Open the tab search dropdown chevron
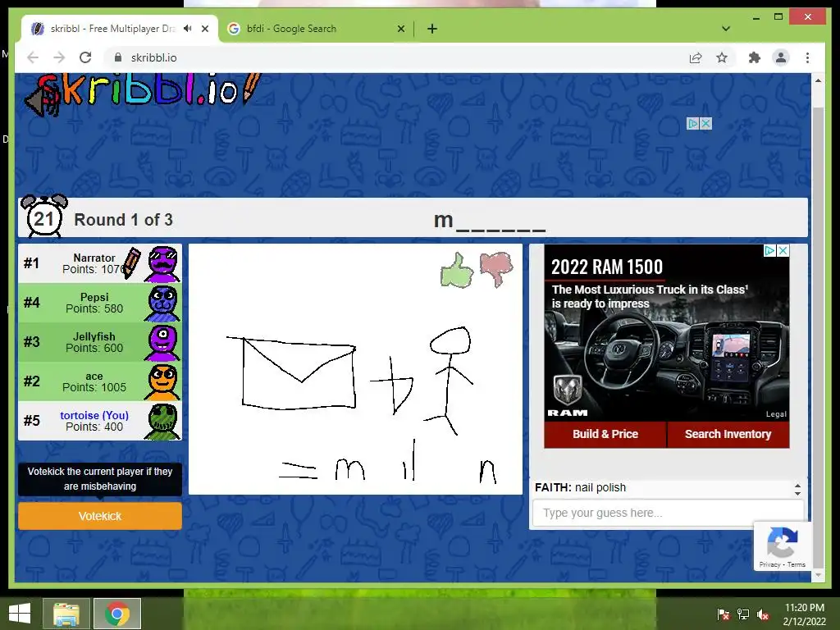This screenshot has width=840, height=630. [726, 29]
